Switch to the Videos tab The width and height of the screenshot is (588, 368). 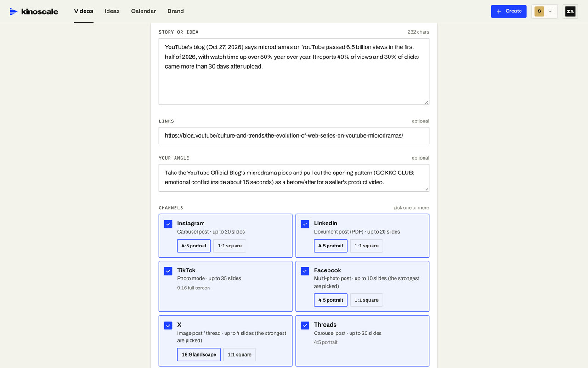click(84, 11)
